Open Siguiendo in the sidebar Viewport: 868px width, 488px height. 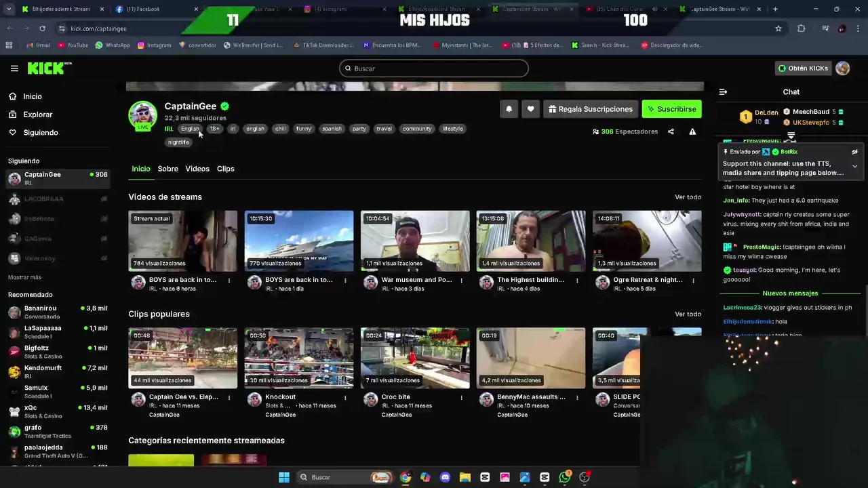(x=41, y=133)
